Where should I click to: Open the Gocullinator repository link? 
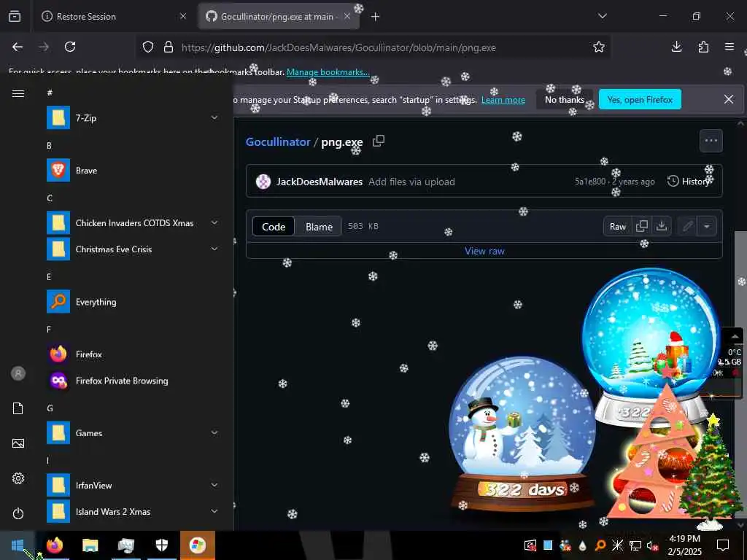(278, 142)
